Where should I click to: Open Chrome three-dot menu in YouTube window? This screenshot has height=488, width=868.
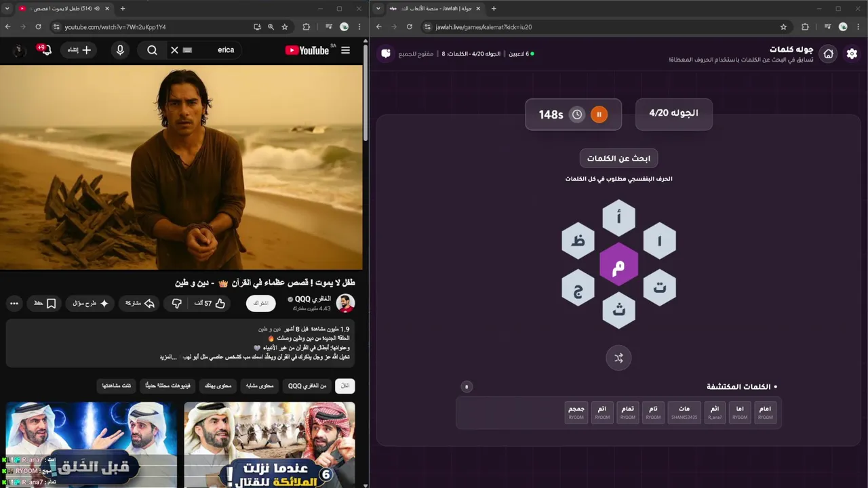[359, 27]
